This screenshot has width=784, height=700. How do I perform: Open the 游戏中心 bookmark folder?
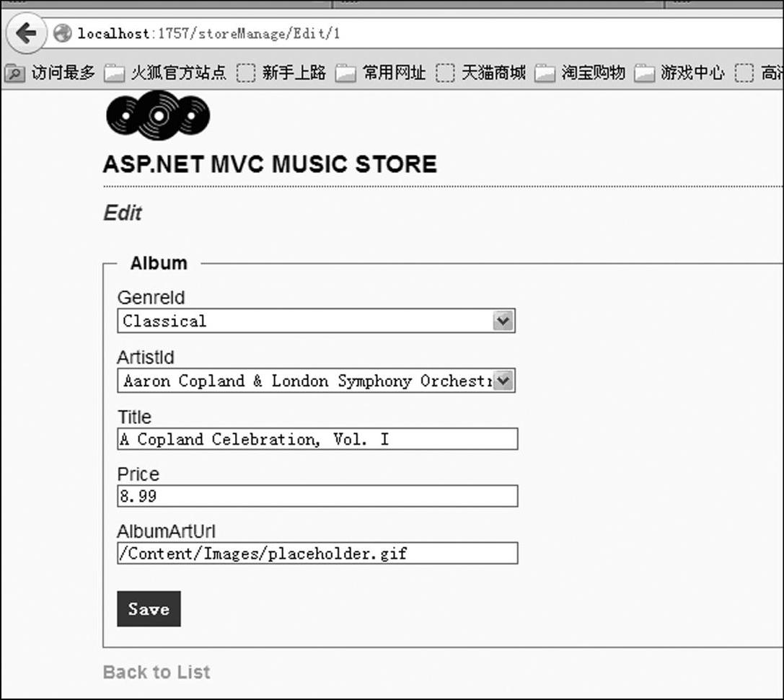click(x=679, y=73)
